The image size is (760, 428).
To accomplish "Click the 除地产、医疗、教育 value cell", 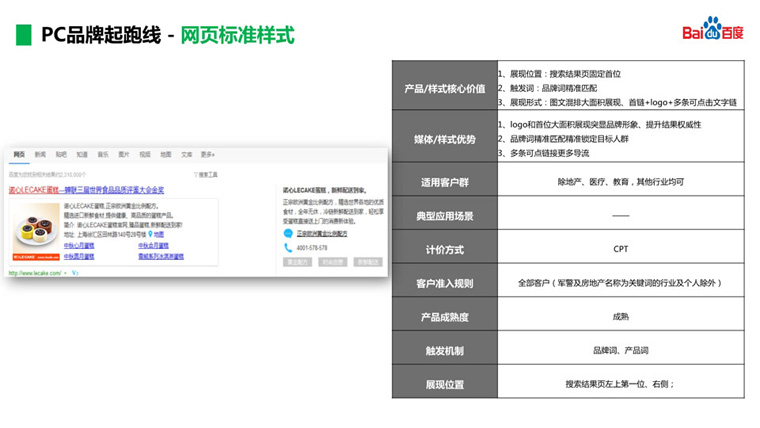I will coord(621,179).
